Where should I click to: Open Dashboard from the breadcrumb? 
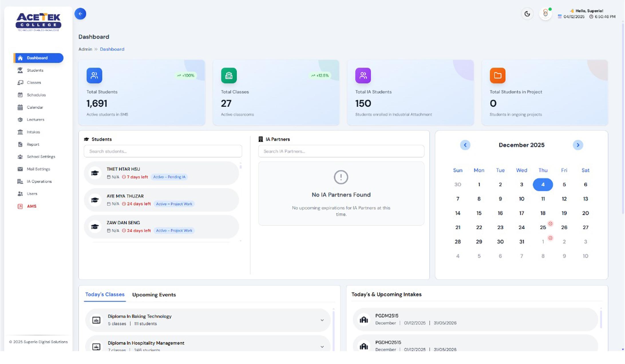pos(112,49)
